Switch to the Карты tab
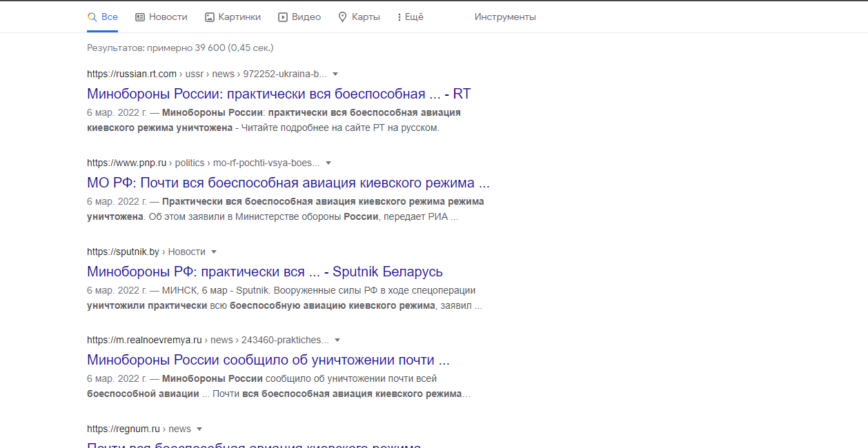The height and width of the screenshot is (448, 868). tap(359, 17)
